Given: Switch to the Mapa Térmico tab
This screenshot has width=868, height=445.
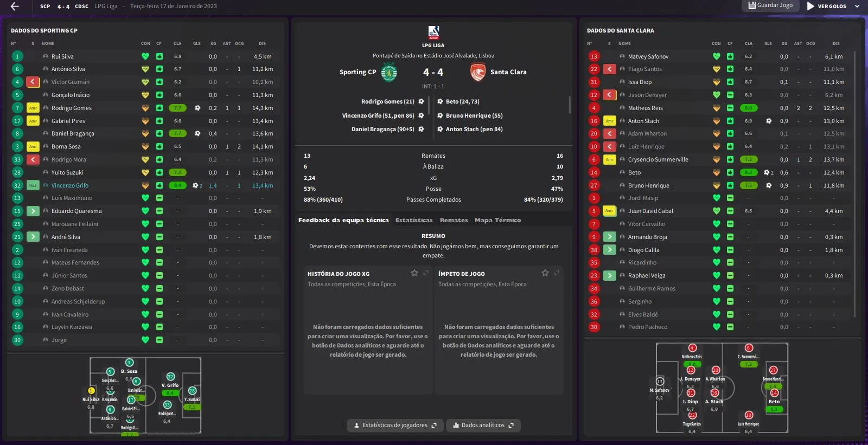Looking at the screenshot, I should click(x=497, y=220).
